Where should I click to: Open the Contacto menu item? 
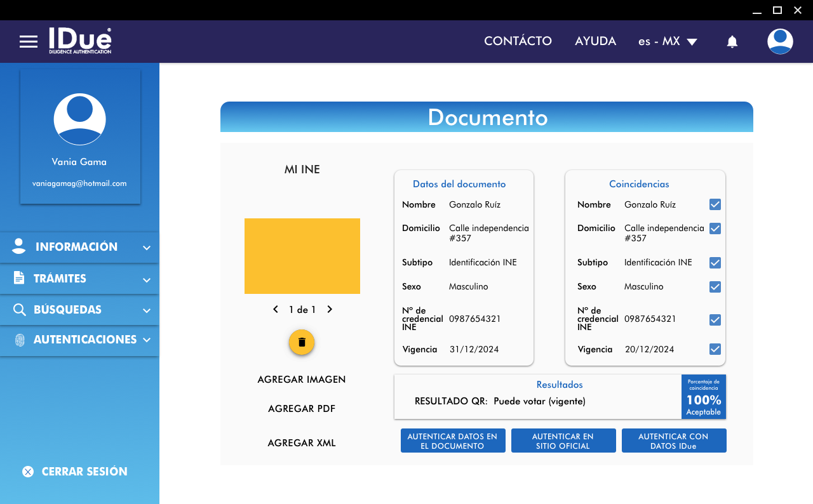(x=518, y=41)
